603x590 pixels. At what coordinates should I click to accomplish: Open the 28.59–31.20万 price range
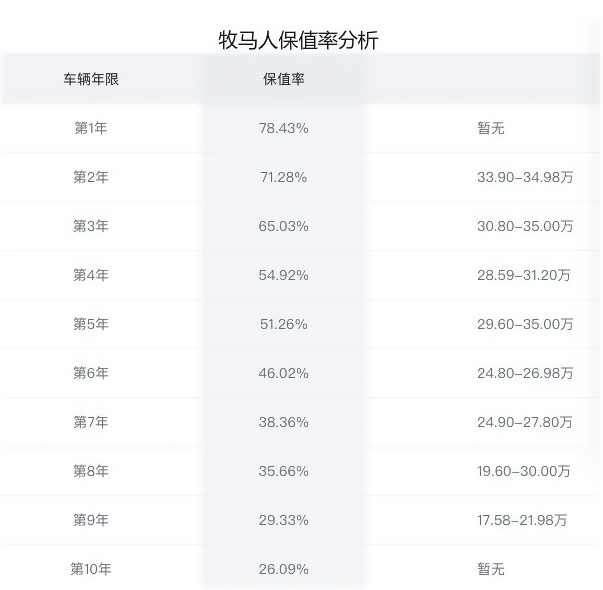point(524,275)
